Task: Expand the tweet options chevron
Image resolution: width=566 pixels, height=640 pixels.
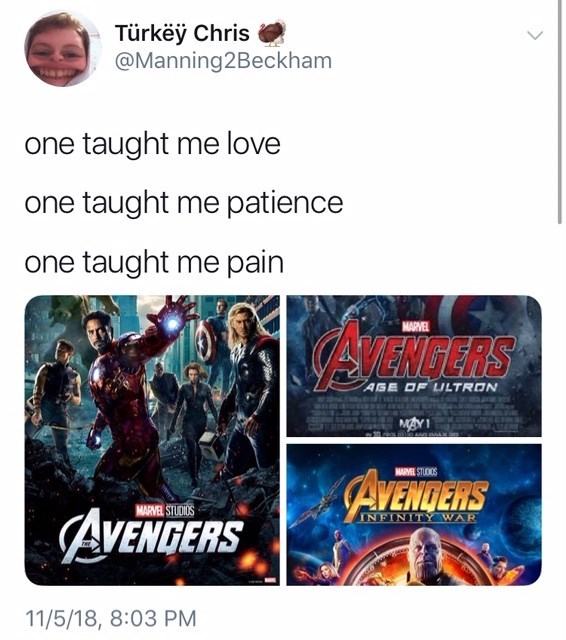Action: tap(535, 36)
